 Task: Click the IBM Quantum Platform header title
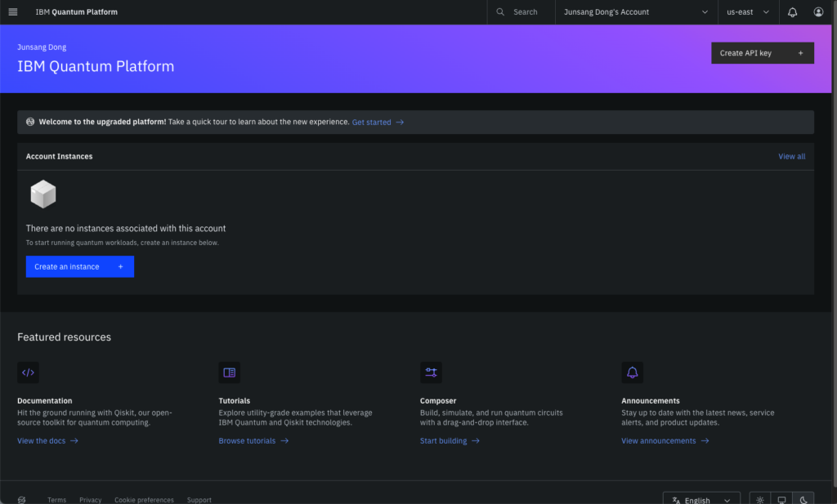[x=76, y=11]
